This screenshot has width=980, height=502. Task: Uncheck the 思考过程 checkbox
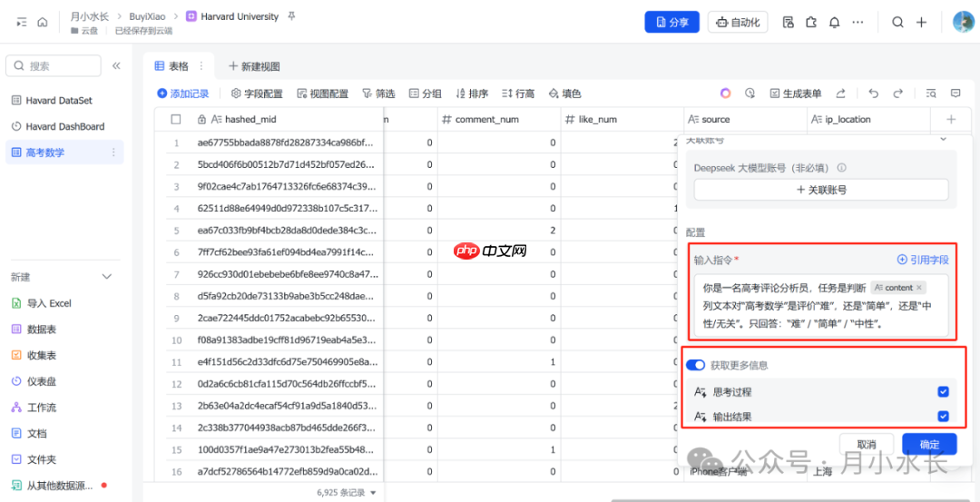coord(944,392)
